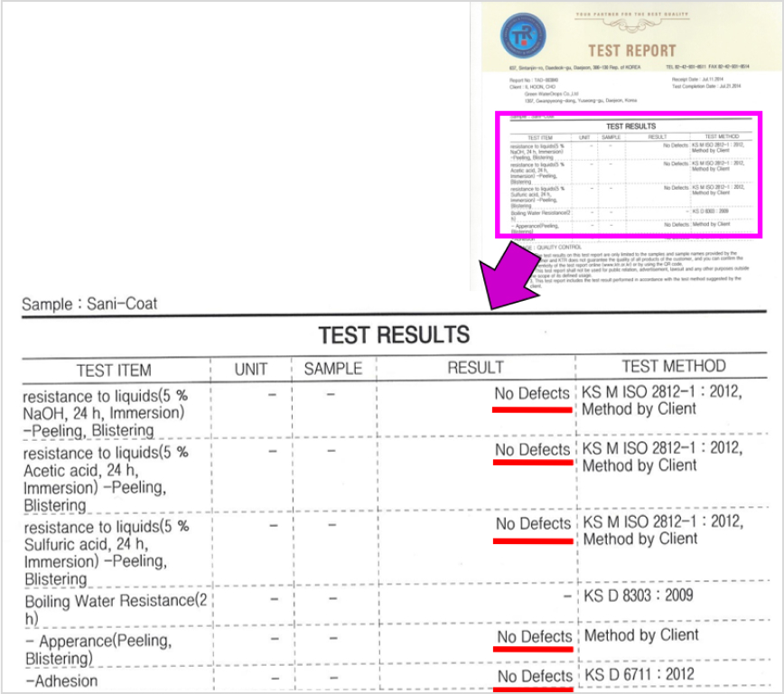Click 'Method by Client' in the Apperance row
The image size is (784, 694).
pos(641,635)
